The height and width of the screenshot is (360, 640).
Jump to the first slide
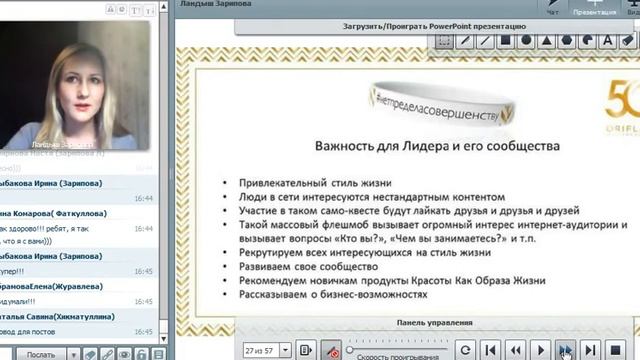click(490, 350)
